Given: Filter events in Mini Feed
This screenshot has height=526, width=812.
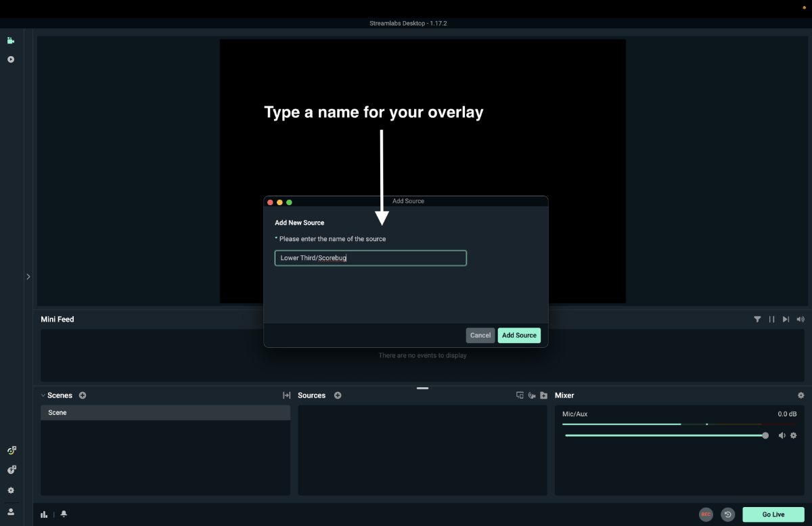Looking at the screenshot, I should 757,320.
